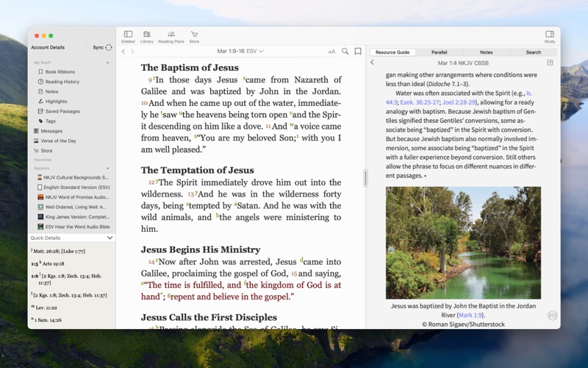Click verse number 9 in text
Image resolution: width=588 pixels, height=368 pixels.
(150, 80)
